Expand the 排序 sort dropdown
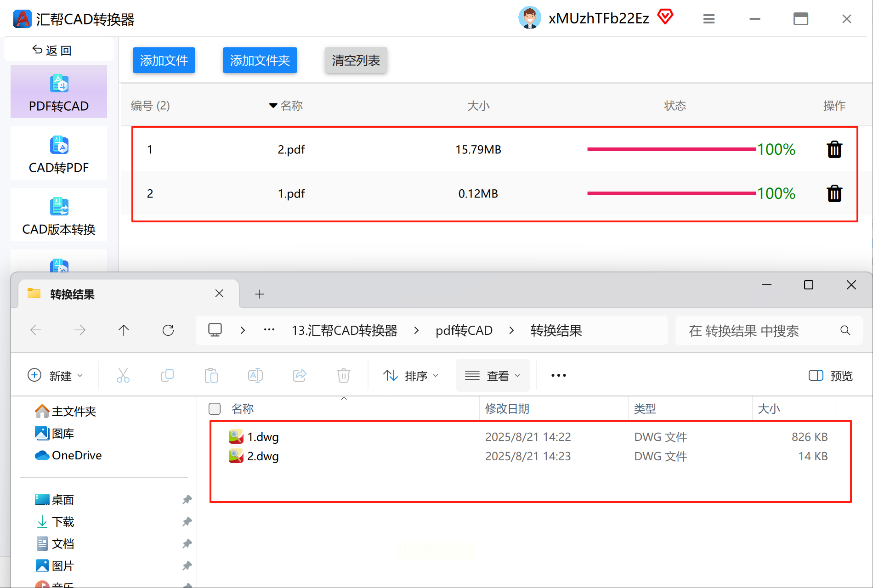Viewport: 873px width, 588px height. [411, 376]
